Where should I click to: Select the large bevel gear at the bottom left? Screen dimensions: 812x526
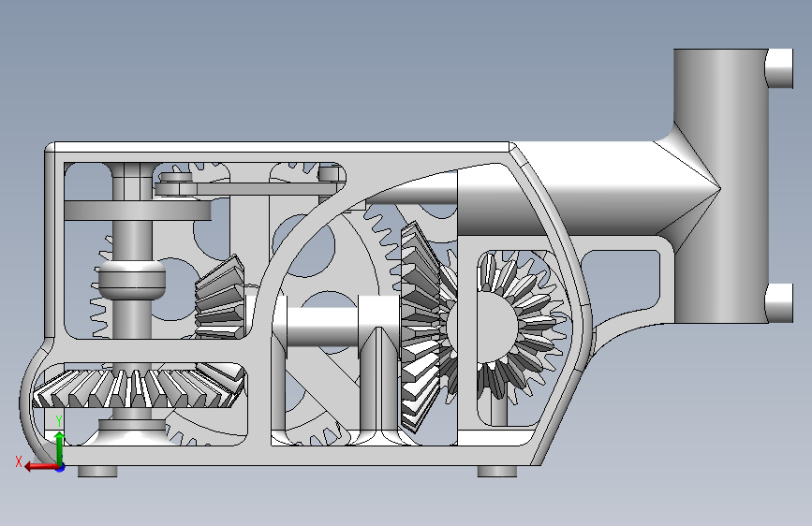pyautogui.click(x=139, y=387)
